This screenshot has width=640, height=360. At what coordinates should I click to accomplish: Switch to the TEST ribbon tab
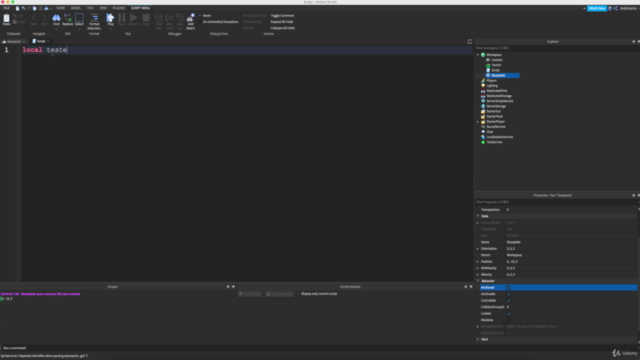tap(90, 8)
